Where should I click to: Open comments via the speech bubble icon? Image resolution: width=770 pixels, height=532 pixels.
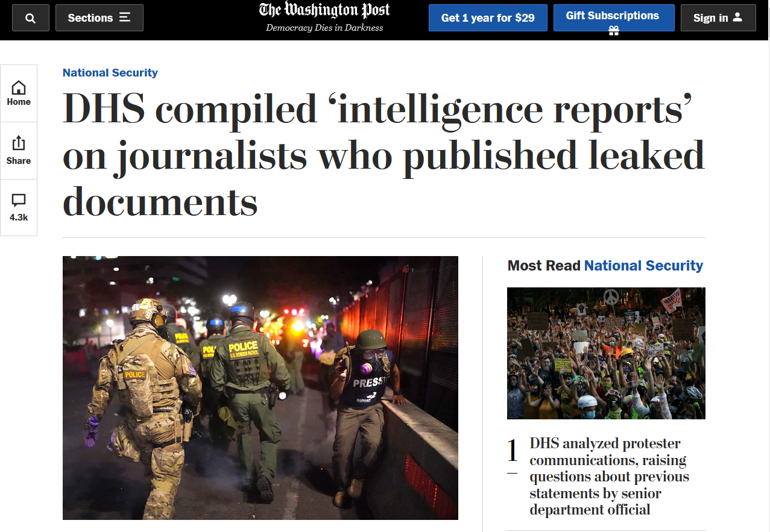pyautogui.click(x=19, y=201)
